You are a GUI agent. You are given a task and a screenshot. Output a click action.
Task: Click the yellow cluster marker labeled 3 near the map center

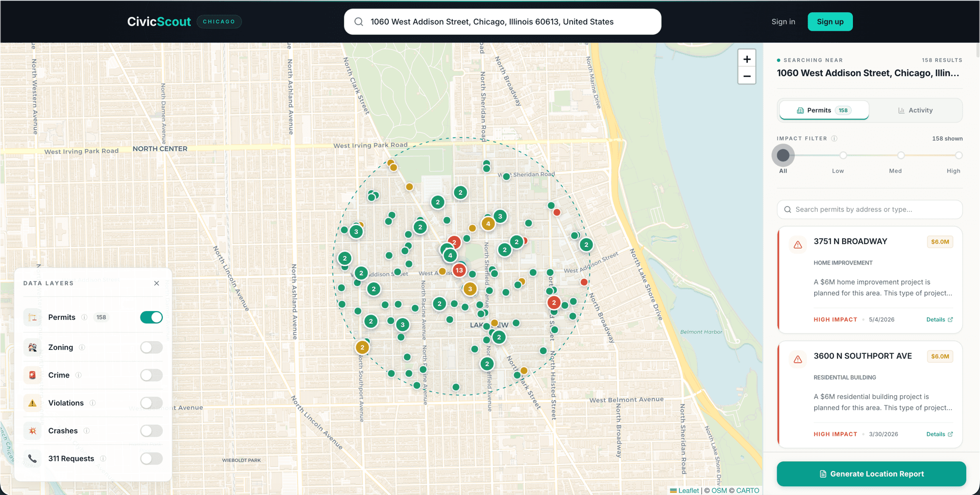click(470, 289)
